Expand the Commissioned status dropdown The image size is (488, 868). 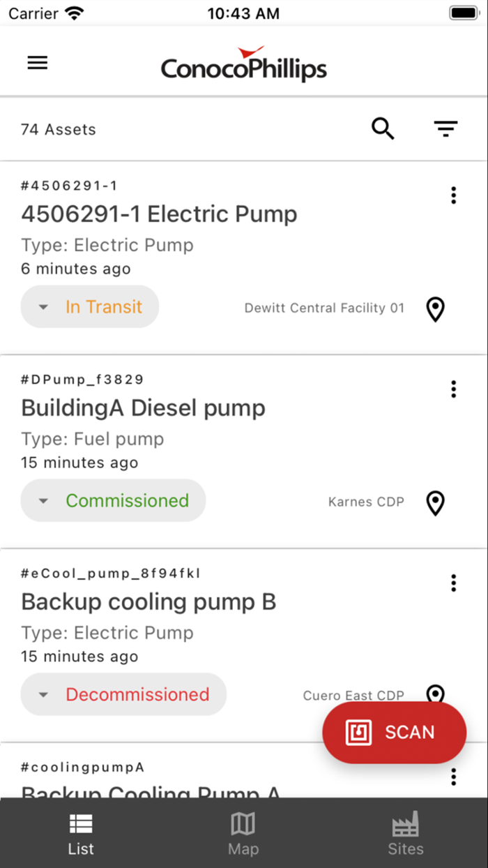pos(43,500)
